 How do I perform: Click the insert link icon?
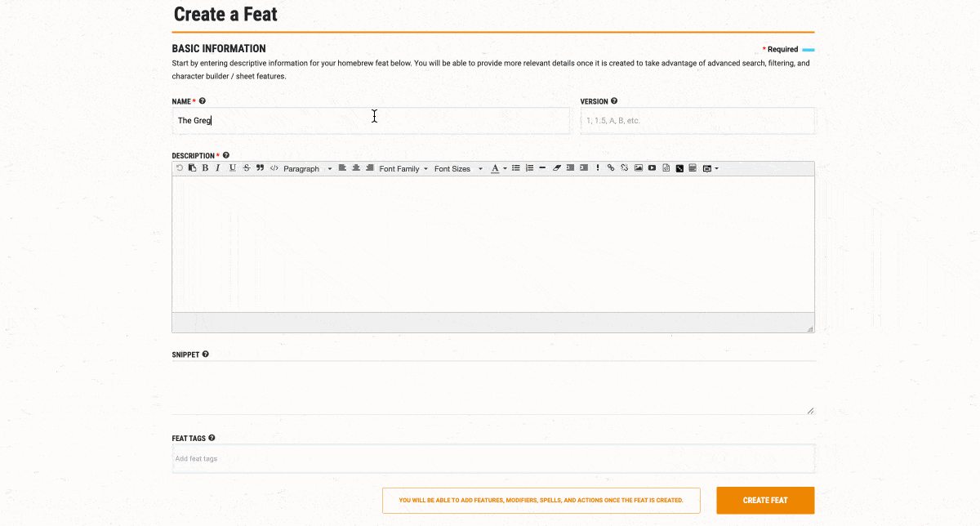tap(611, 168)
